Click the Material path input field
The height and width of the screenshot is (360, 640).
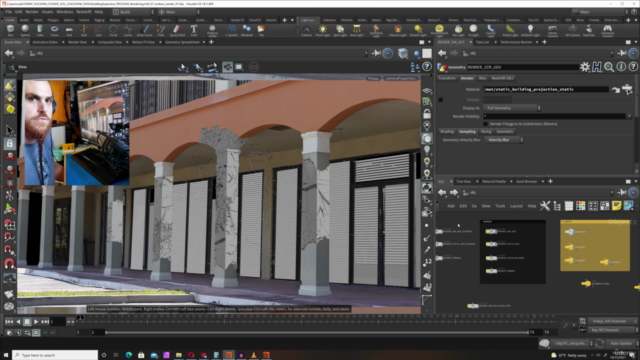coord(546,89)
